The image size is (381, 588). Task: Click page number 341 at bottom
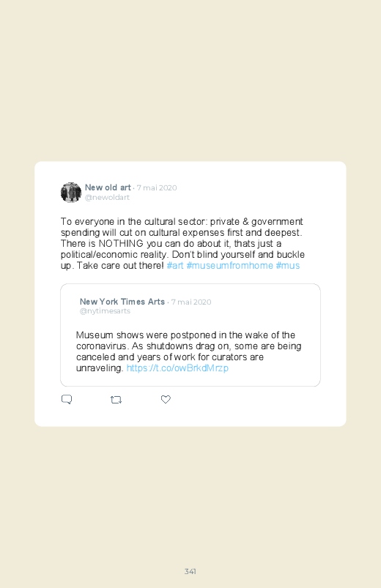[190, 571]
